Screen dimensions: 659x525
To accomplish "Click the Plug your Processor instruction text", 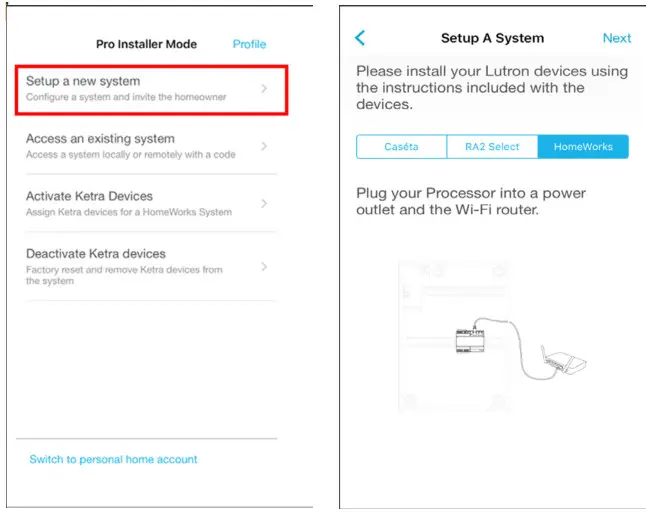I will (470, 201).
